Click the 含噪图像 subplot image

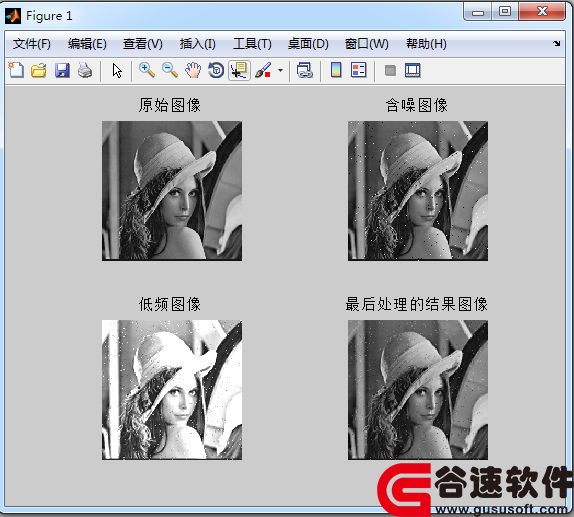click(x=418, y=191)
